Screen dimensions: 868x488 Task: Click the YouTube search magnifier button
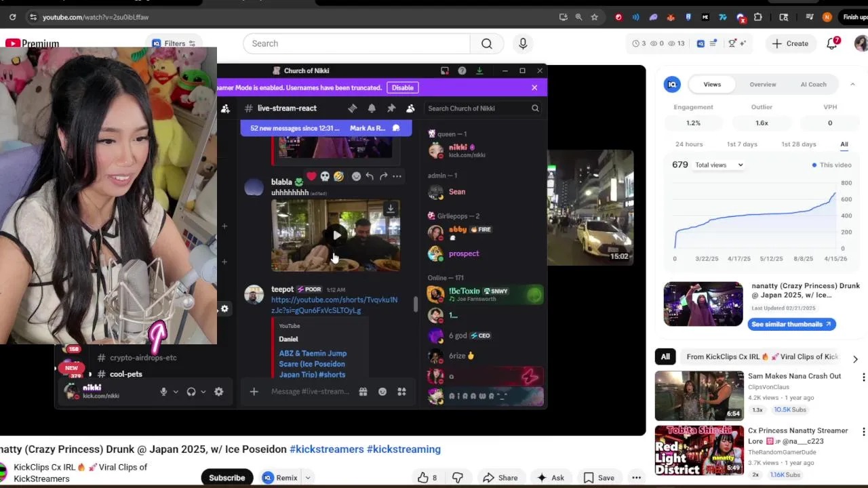[x=487, y=43]
